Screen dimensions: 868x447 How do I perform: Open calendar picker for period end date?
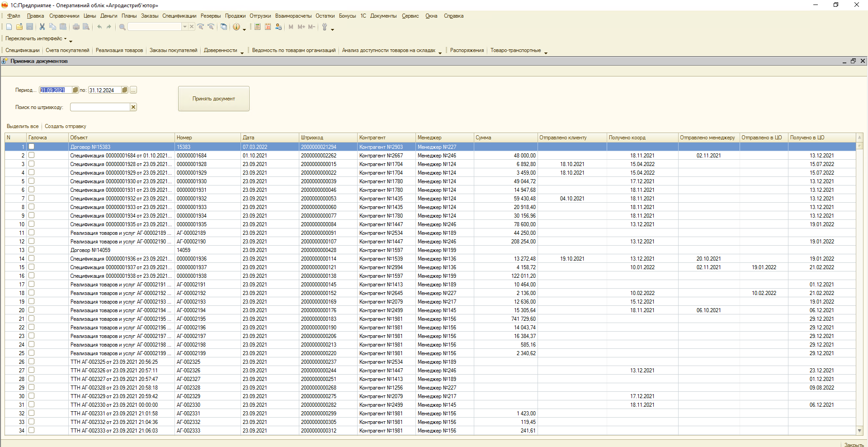pyautogui.click(x=125, y=90)
